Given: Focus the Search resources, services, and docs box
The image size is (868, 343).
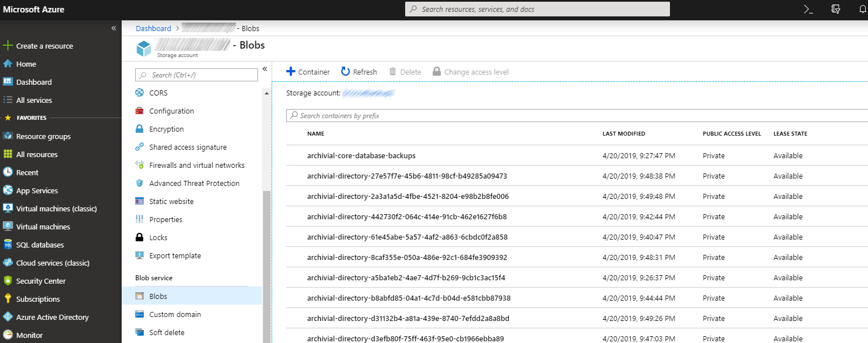Looking at the screenshot, I should [x=538, y=9].
